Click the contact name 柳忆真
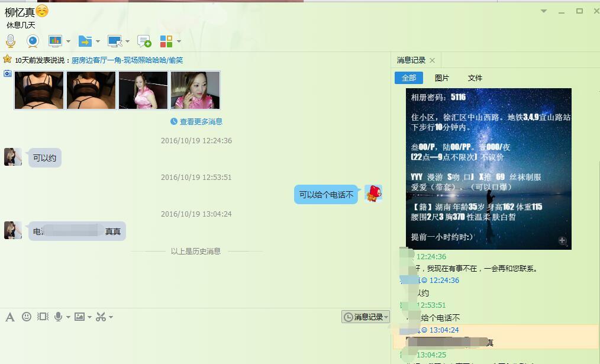This screenshot has width=600, height=364. 20,12
